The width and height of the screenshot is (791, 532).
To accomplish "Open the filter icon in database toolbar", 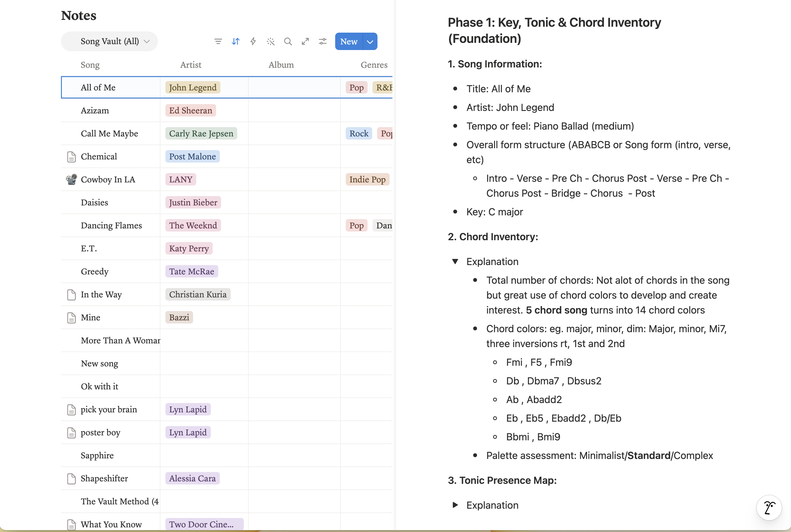I will pyautogui.click(x=218, y=41).
